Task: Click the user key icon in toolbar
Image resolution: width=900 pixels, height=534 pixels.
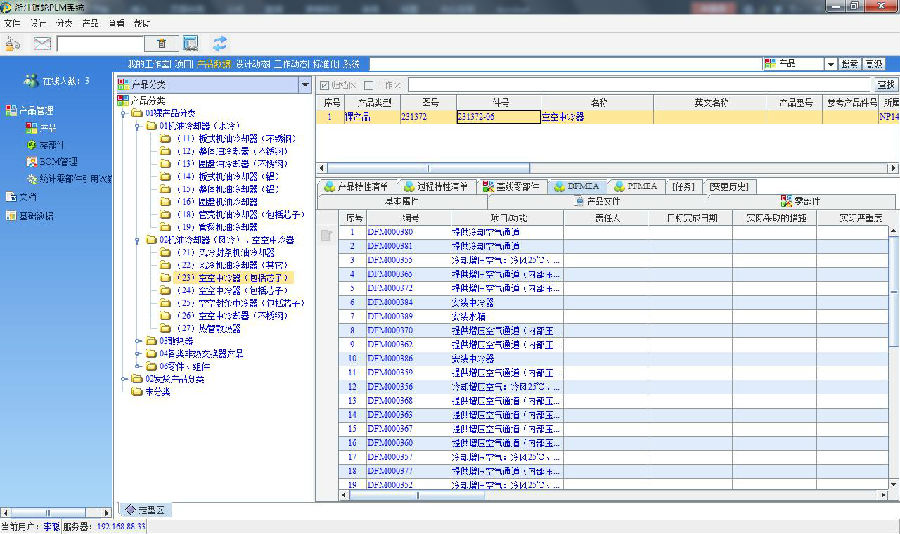Action: pos(13,43)
